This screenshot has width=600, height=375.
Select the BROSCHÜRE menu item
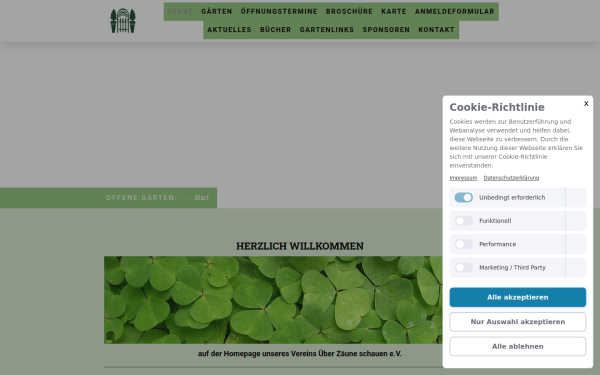[x=349, y=11]
